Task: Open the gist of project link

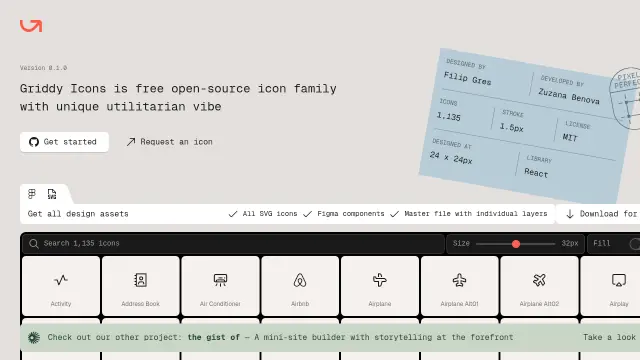Action: click(x=213, y=337)
